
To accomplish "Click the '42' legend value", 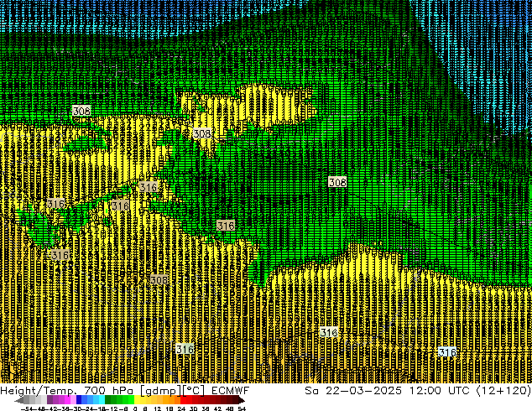I will 218,408.
